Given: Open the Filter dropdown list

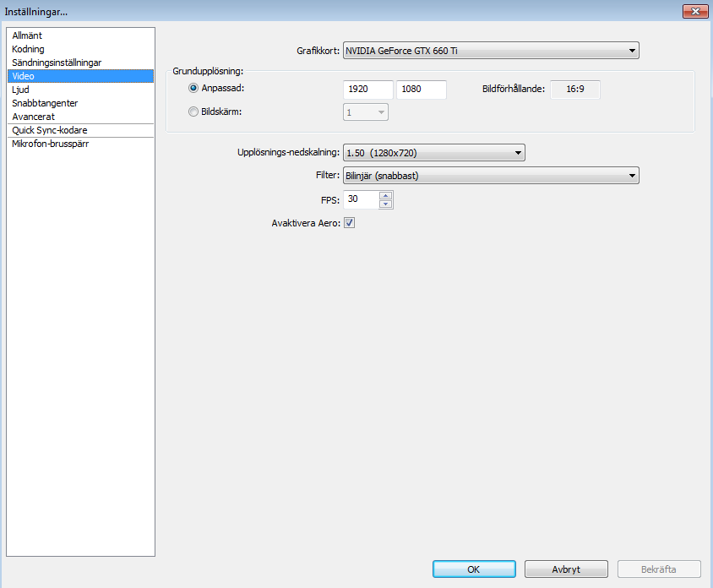Looking at the screenshot, I should point(490,176).
